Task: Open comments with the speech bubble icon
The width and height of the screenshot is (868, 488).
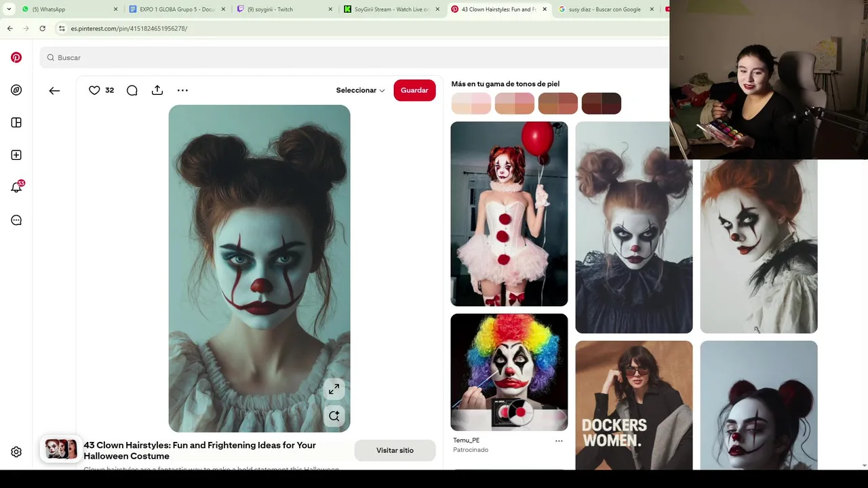Action: click(x=132, y=90)
